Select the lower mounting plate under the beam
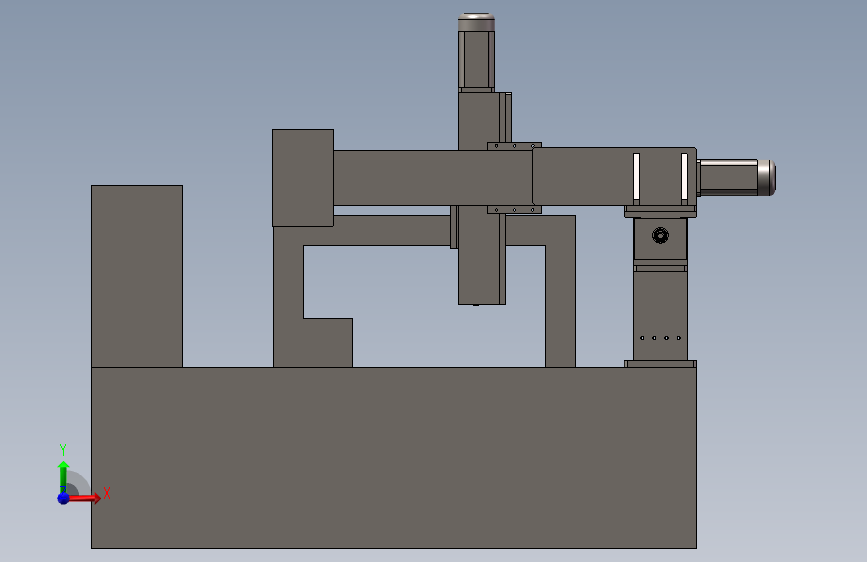 point(514,210)
